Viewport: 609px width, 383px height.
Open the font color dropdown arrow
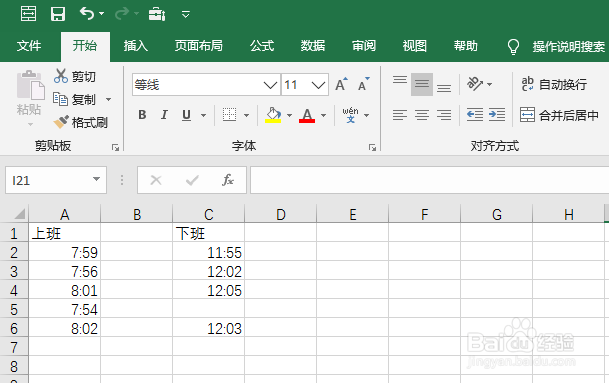pyautogui.click(x=324, y=115)
